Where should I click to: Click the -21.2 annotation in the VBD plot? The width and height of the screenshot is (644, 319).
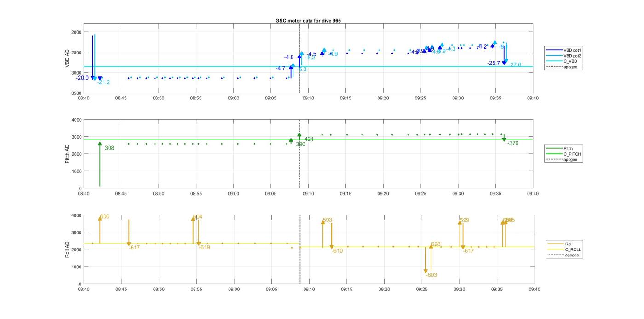pyautogui.click(x=103, y=82)
